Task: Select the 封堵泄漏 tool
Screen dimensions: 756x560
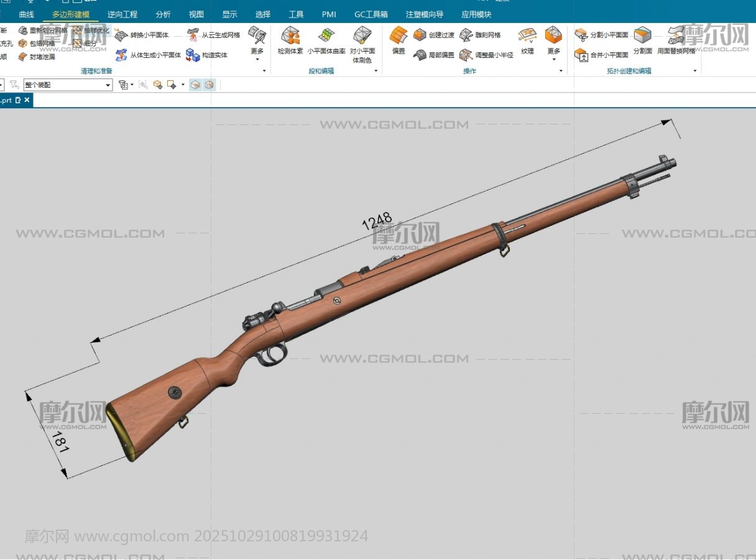Action: 36,57
